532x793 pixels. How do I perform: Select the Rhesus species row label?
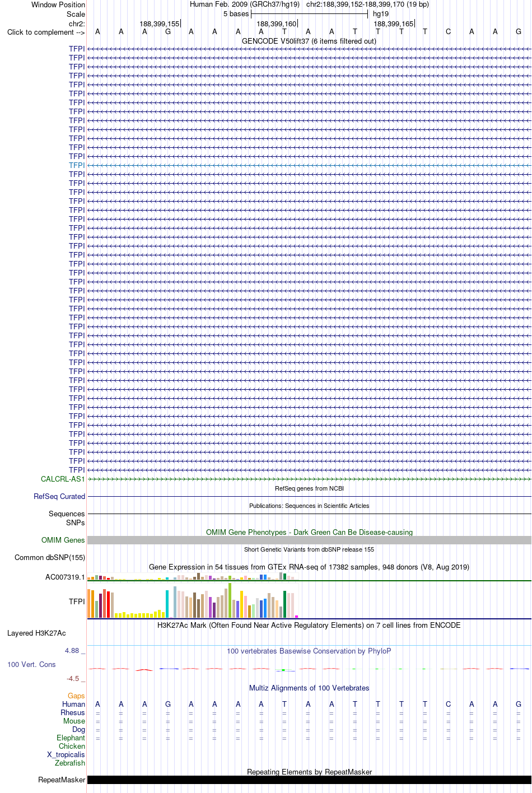click(x=73, y=712)
